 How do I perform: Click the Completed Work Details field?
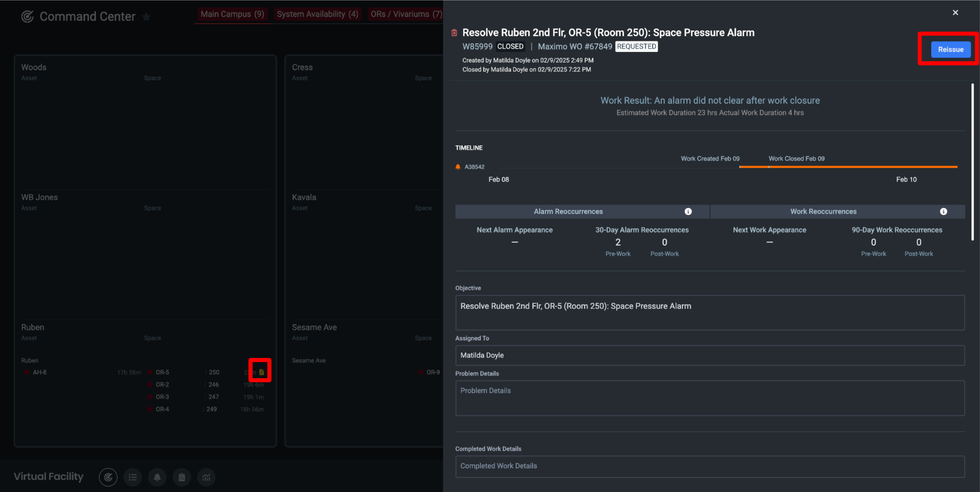pos(710,466)
